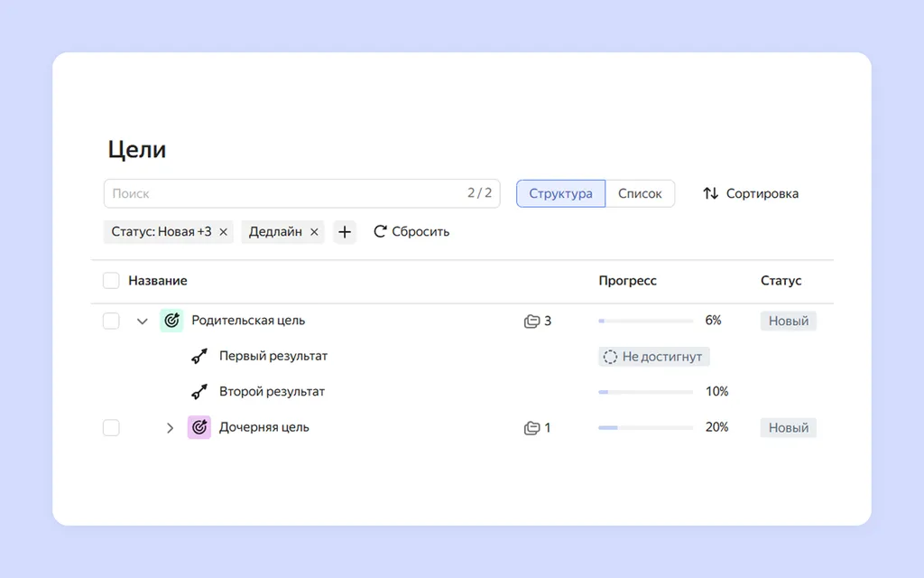Focus the Поиск search field
Viewport: 924px width, 578px height.
(x=301, y=193)
